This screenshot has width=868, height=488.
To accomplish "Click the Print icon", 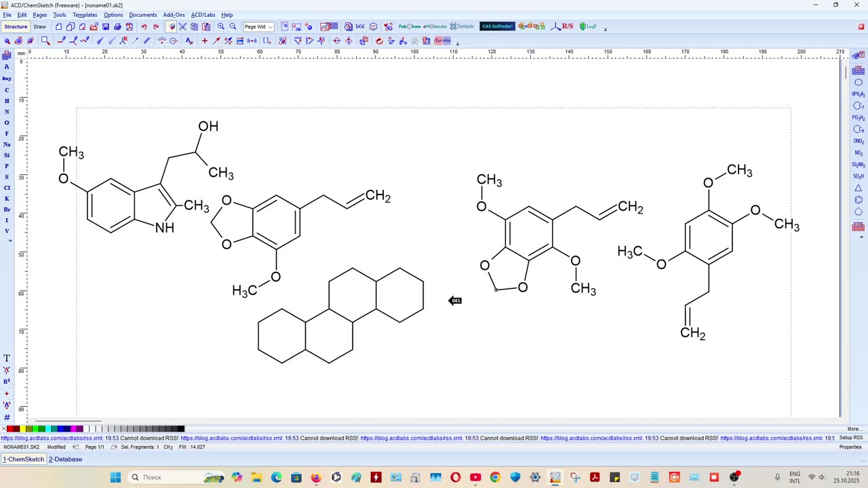I will (x=117, y=27).
